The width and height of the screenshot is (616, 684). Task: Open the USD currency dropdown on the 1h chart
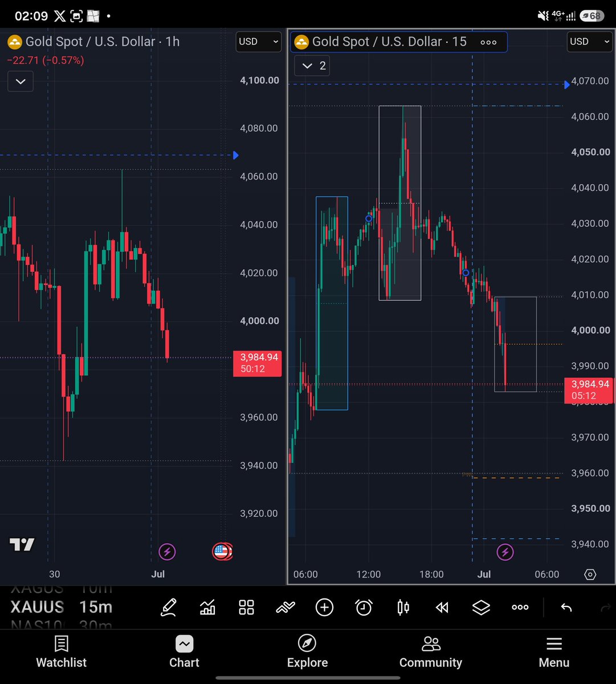(259, 42)
